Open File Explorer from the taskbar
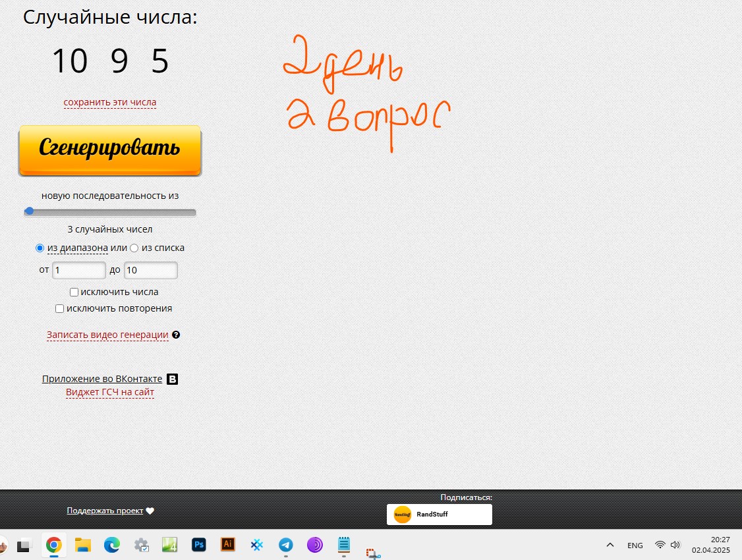Screen dimensions: 742x560 (83, 546)
